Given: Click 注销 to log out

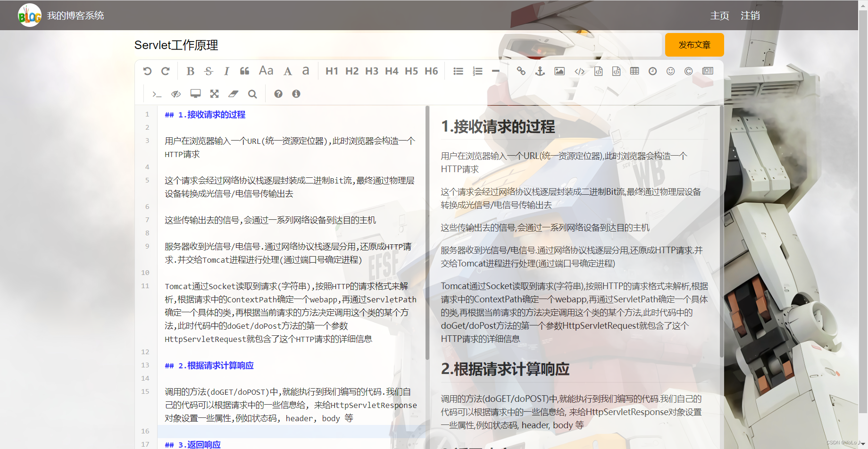Looking at the screenshot, I should (x=750, y=16).
